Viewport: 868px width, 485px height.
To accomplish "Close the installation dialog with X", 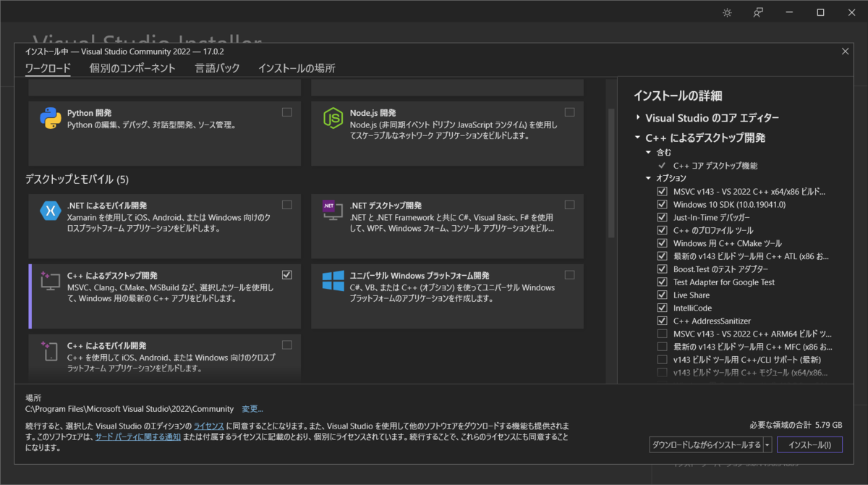I will [x=846, y=51].
